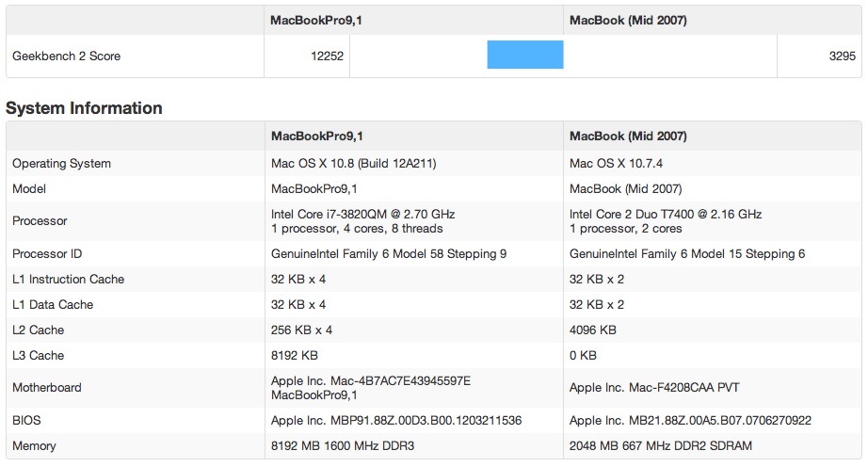This screenshot has width=868, height=467.
Task: Click 'MacBook (Mid 2007)' header in System Information table
Action: tap(628, 137)
